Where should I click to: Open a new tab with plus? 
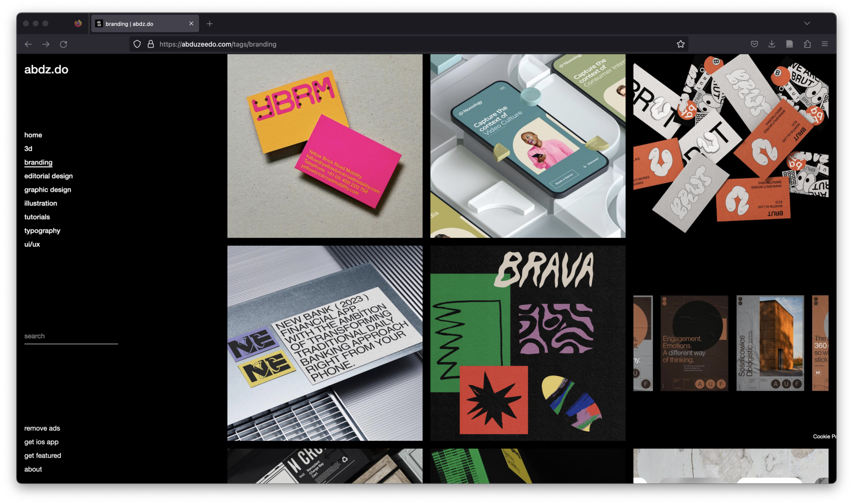[x=210, y=24]
